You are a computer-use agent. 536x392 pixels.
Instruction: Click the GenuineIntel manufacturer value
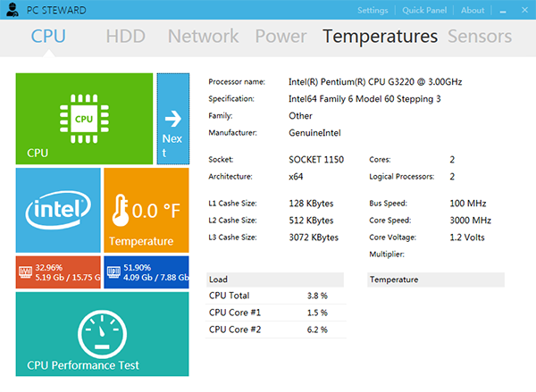tap(314, 133)
